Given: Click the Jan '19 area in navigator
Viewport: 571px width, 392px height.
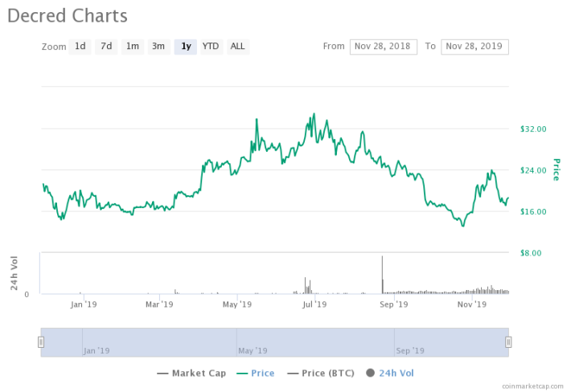Looking at the screenshot, I should coord(97,350).
